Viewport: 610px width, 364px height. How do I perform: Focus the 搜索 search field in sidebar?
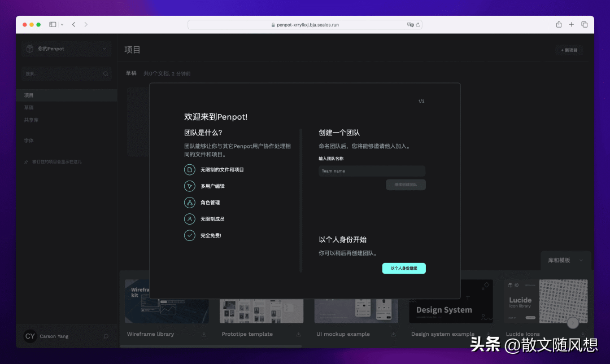(x=67, y=73)
